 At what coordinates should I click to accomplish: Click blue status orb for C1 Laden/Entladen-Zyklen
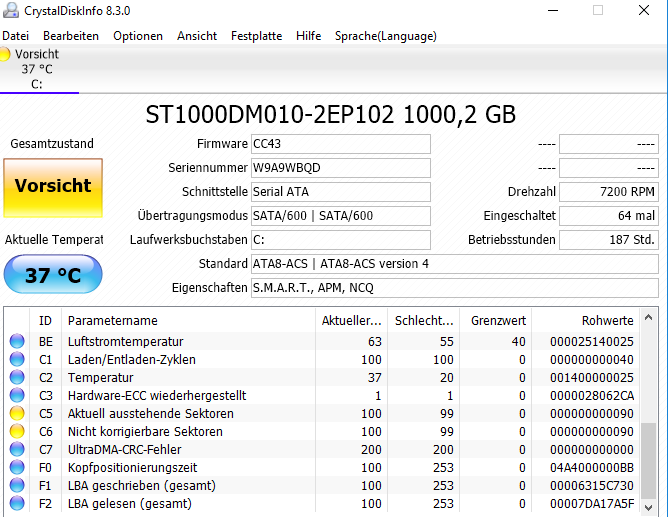point(17,359)
